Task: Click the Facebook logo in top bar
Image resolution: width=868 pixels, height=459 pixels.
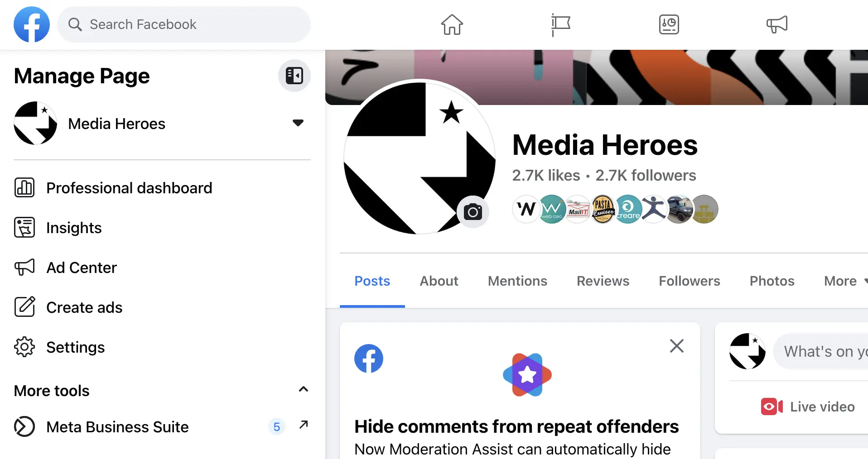Action: [32, 24]
